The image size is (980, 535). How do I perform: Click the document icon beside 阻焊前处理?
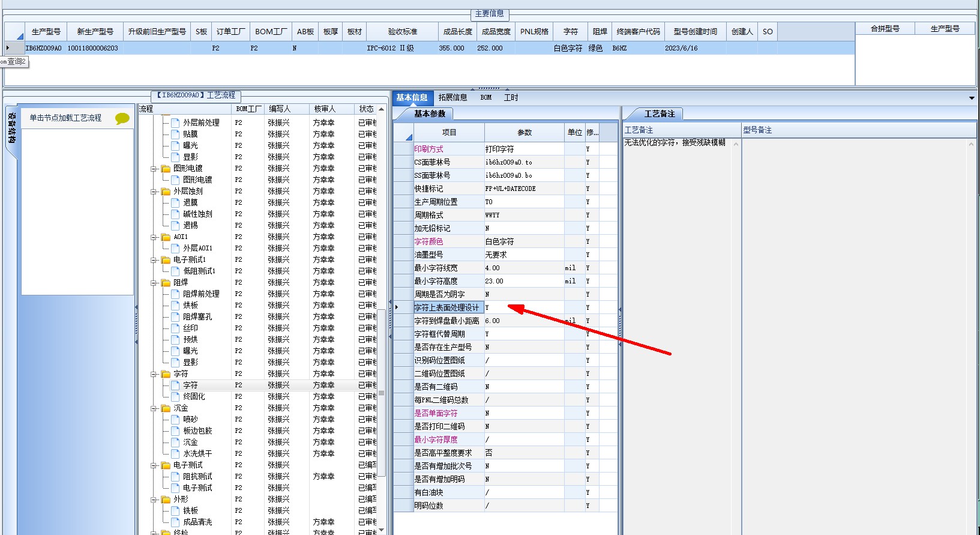[176, 294]
